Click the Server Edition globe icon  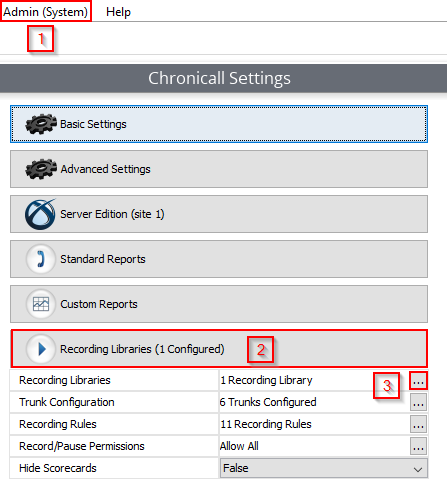pos(41,214)
